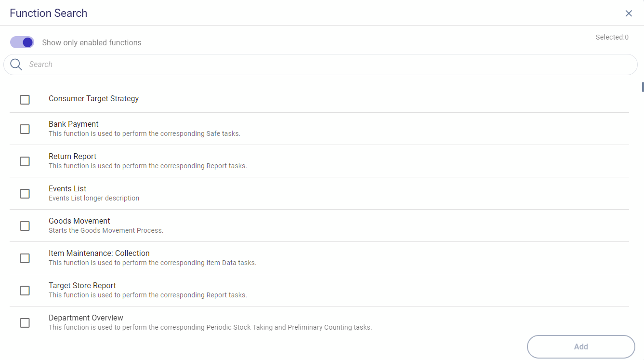Close the Function Search dialog
This screenshot has width=644, height=360.
tap(629, 13)
